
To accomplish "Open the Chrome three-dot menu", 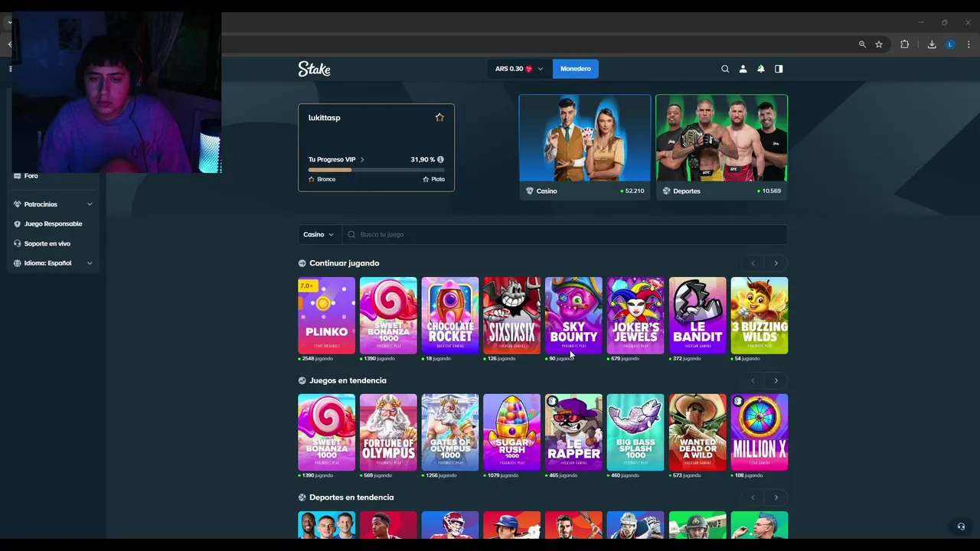I will 969,44.
